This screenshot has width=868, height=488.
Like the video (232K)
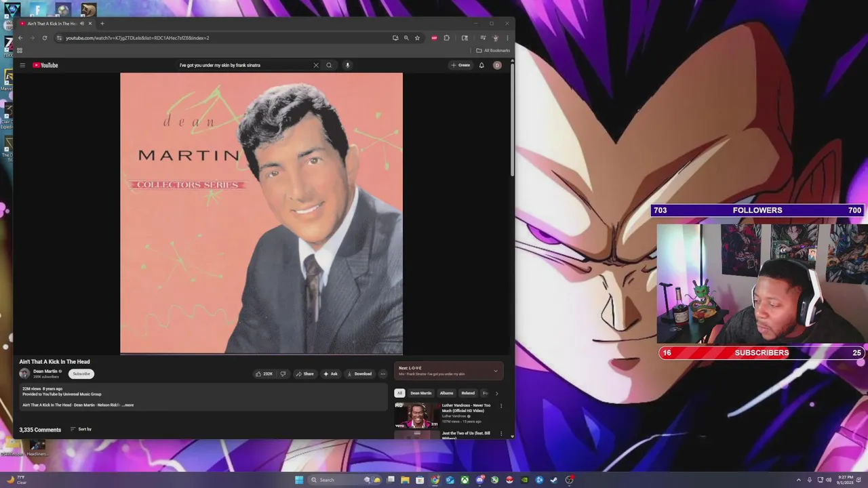pyautogui.click(x=264, y=373)
